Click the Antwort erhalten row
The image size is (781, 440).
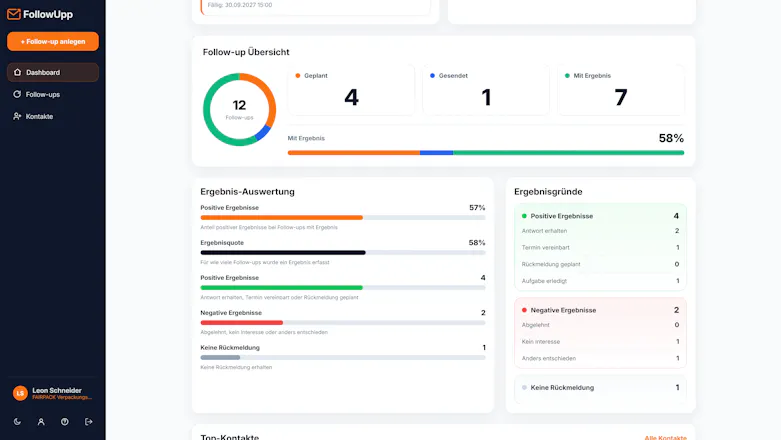point(600,231)
